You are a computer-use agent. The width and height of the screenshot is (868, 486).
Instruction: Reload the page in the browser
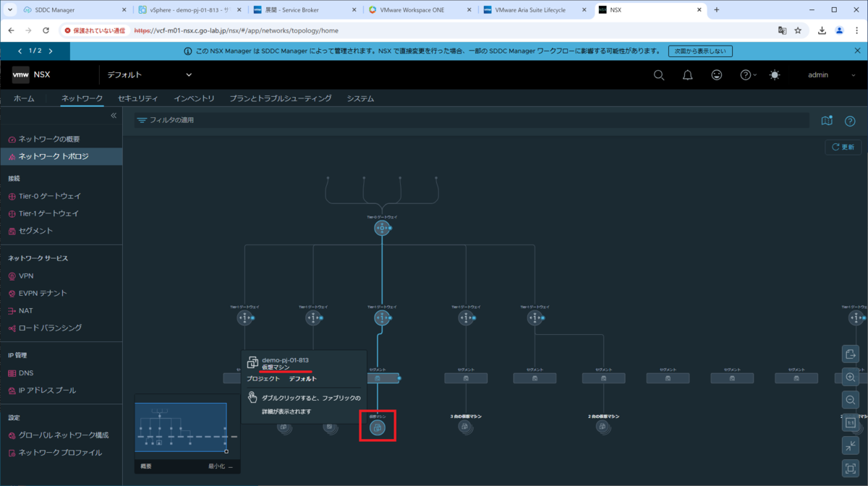tap(46, 31)
